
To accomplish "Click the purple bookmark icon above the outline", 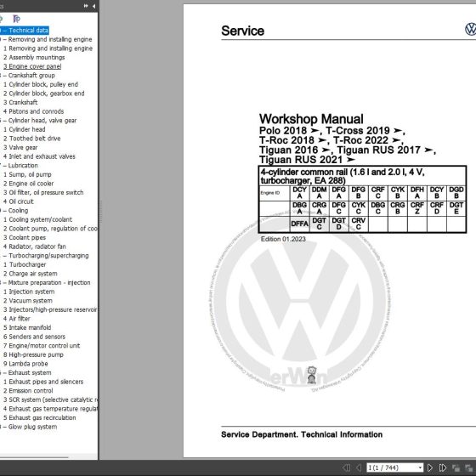I will (16, 19).
